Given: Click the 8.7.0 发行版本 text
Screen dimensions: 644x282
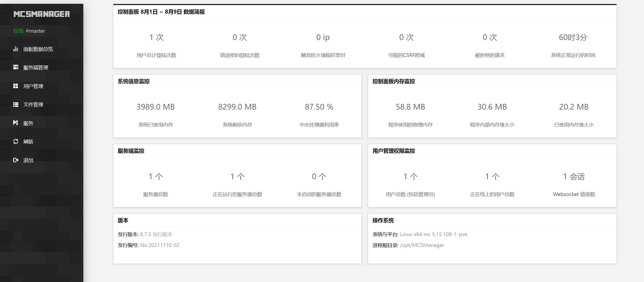Looking at the screenshot, I should [156, 234].
